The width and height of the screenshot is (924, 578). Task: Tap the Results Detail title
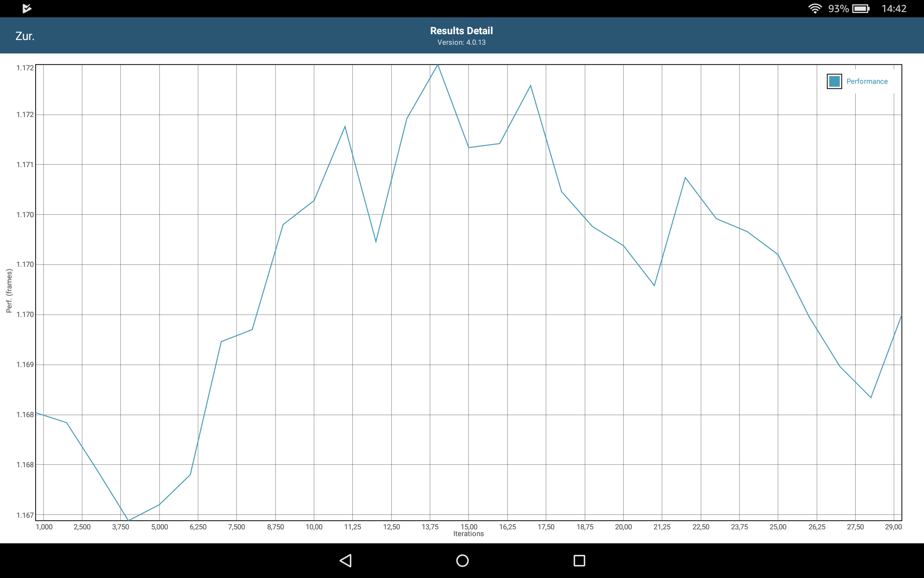click(x=461, y=31)
